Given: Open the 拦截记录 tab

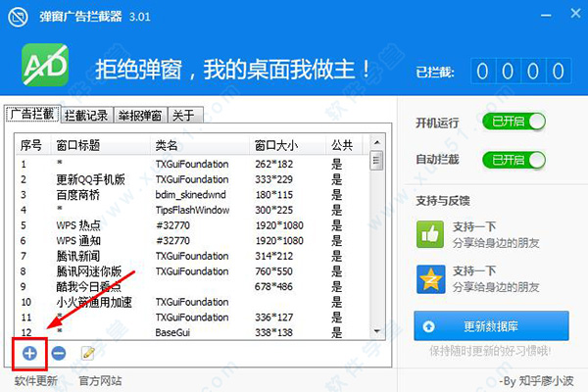Looking at the screenshot, I should (x=86, y=116).
